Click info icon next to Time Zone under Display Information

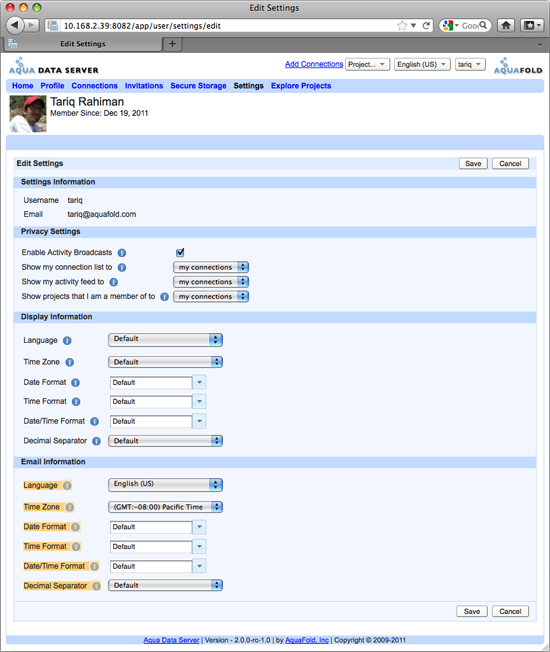tap(70, 362)
